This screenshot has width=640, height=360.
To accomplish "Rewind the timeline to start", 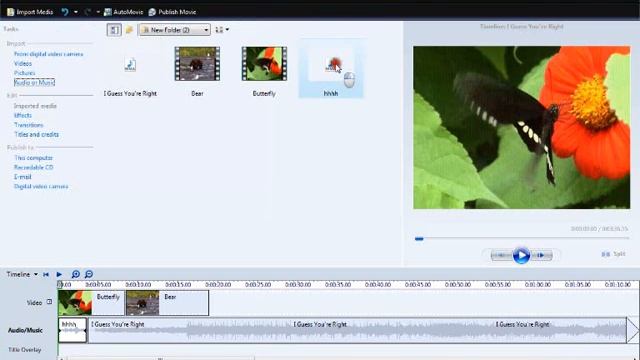I will coord(46,274).
